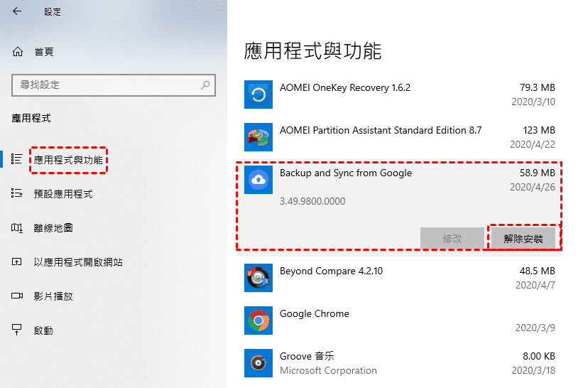Open 應用程式與功能 in the sidebar

(x=68, y=160)
